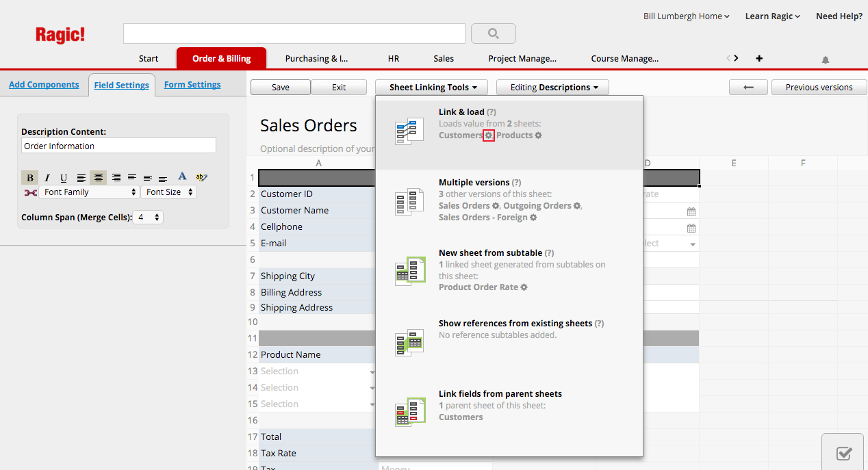Switch to the Sales tab
Viewport: 868px width, 470px height.
[444, 58]
